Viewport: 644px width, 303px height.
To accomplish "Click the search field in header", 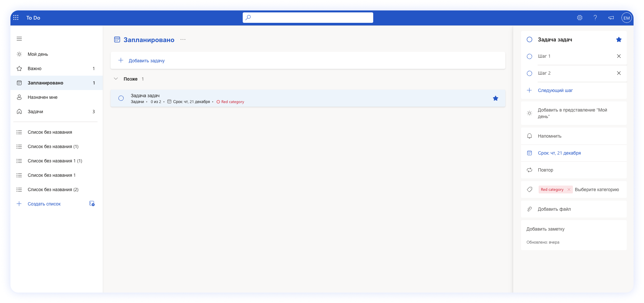I will (x=308, y=18).
